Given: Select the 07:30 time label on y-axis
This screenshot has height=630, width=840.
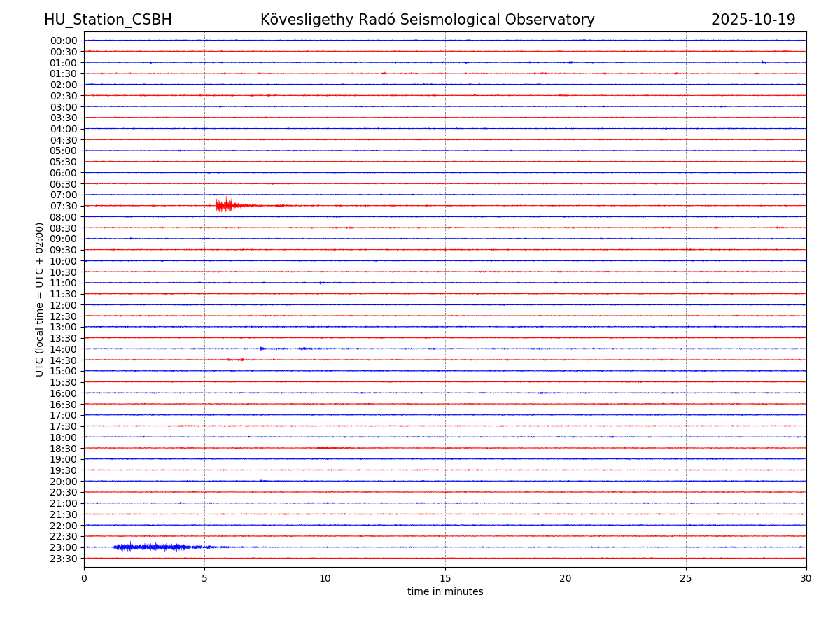Looking at the screenshot, I should click(x=64, y=206).
